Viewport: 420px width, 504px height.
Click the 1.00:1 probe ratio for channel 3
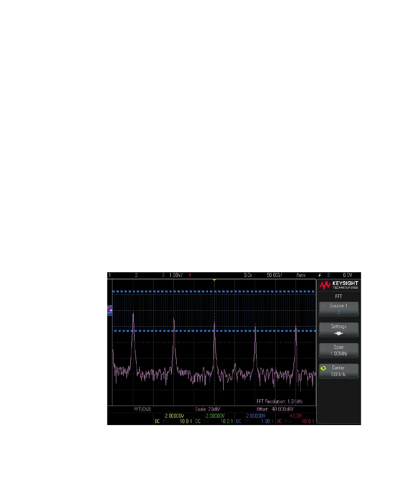pos(267,422)
